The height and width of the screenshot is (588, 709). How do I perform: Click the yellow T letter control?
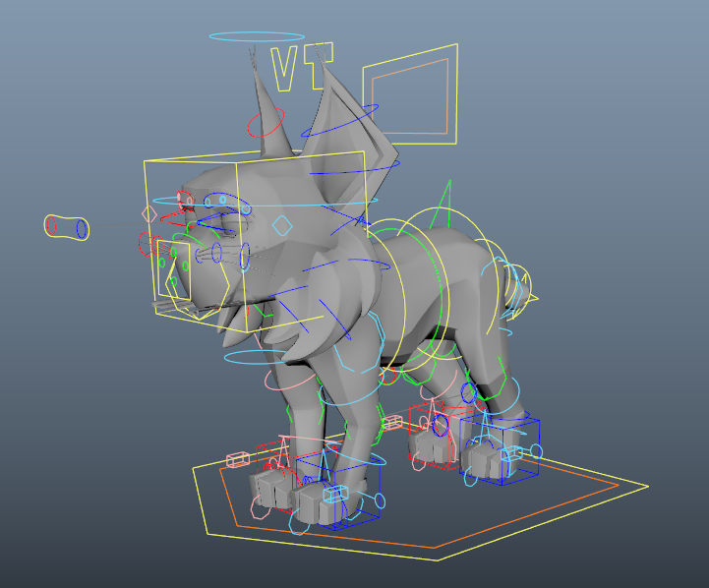[320, 65]
